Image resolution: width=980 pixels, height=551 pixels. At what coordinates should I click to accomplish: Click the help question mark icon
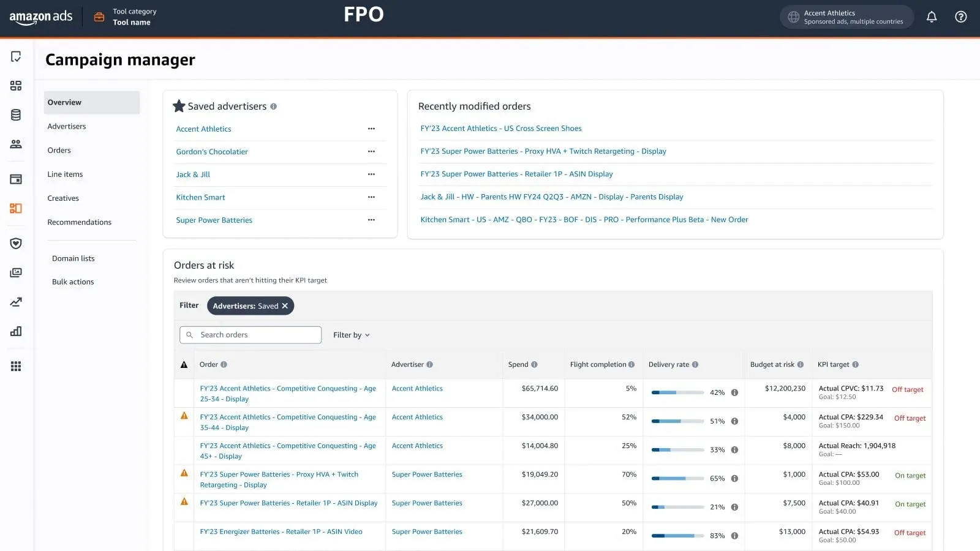(x=960, y=17)
